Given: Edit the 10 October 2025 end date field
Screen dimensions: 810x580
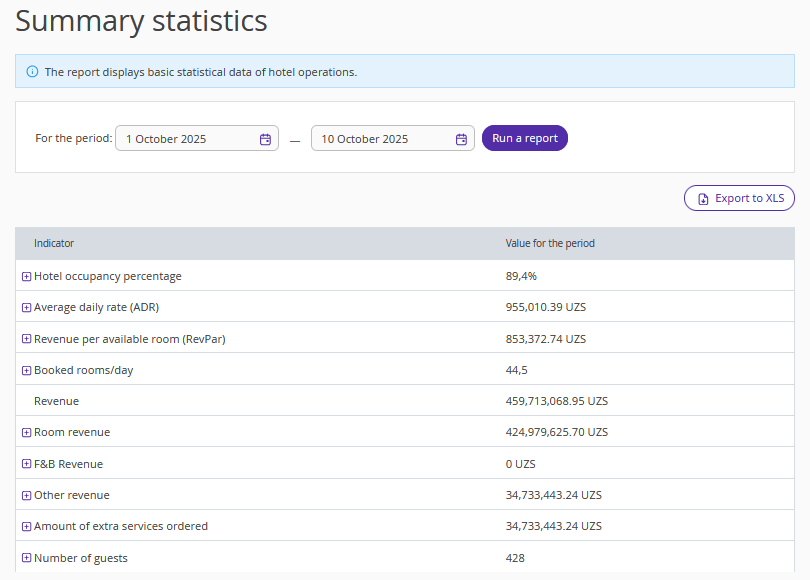Looking at the screenshot, I should coord(380,139).
